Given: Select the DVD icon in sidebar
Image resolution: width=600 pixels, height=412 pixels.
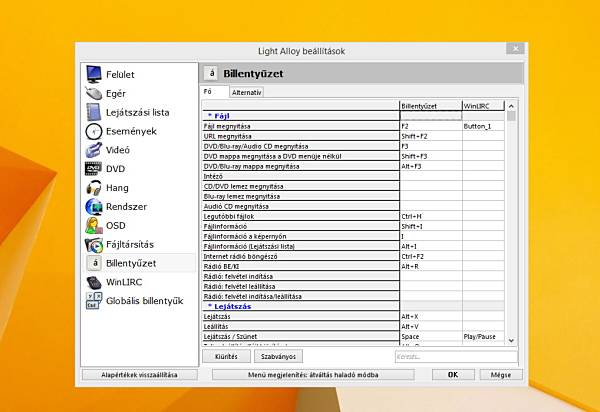Looking at the screenshot, I should pos(94,169).
